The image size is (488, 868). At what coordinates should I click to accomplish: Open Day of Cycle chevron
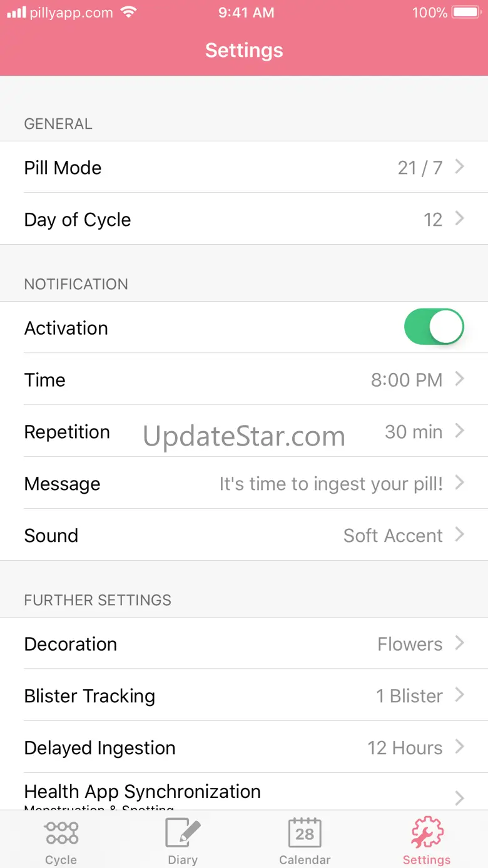click(x=460, y=218)
